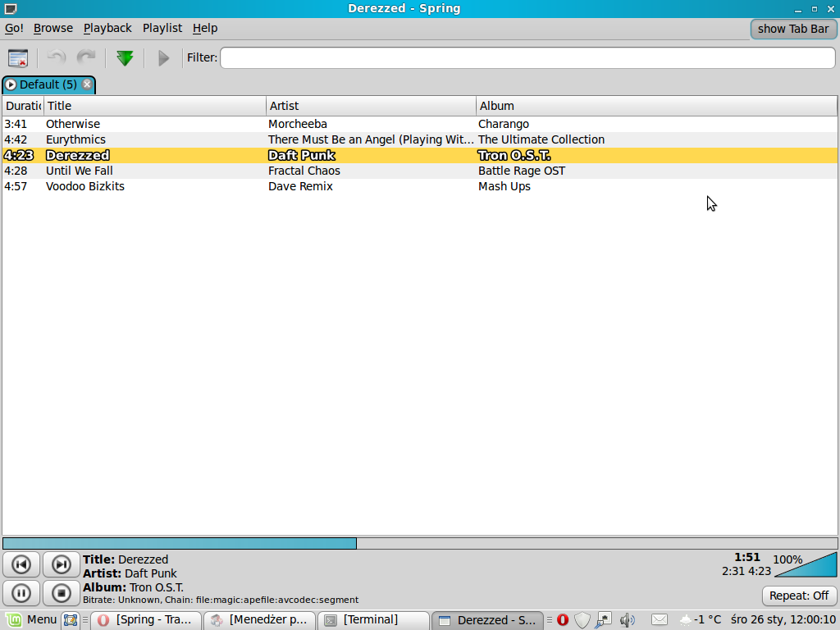
Task: Select the Until We Fall track
Action: point(420,171)
